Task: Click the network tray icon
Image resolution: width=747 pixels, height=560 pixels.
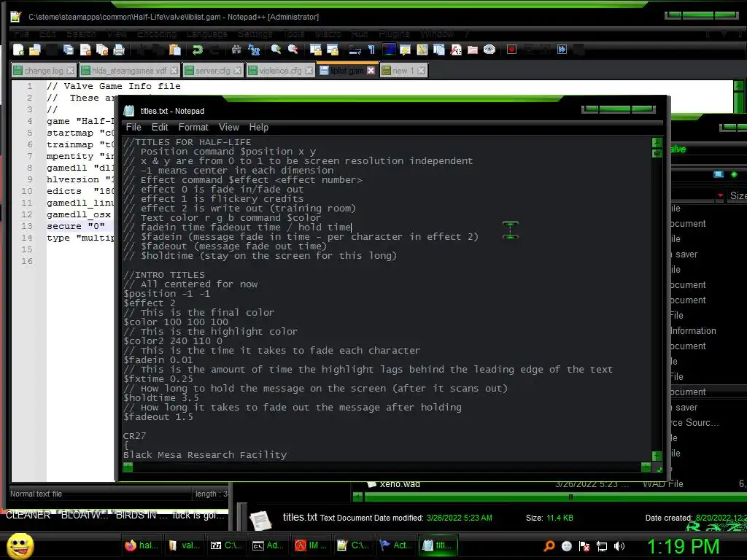Action: pyautogui.click(x=602, y=546)
